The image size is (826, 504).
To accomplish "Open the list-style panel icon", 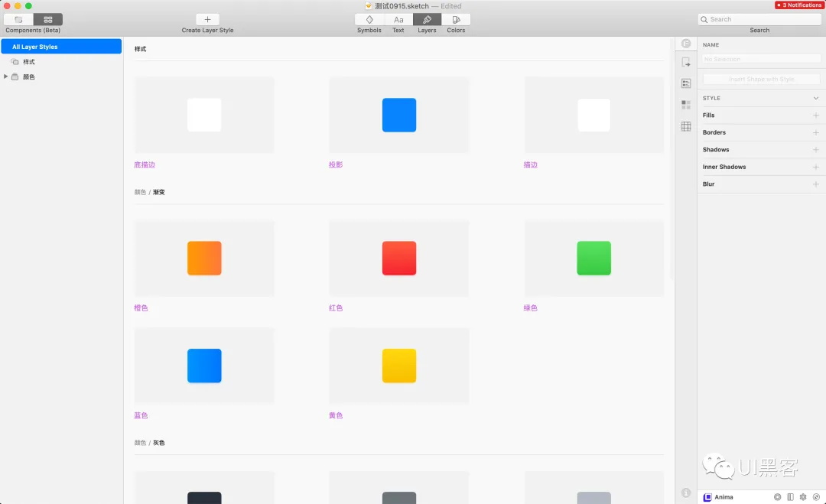I will point(686,83).
